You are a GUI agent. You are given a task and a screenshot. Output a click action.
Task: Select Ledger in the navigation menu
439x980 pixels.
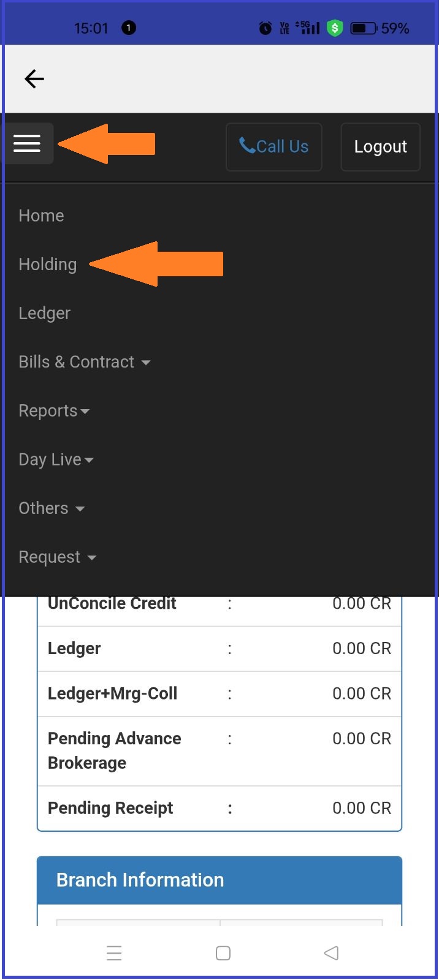44,313
